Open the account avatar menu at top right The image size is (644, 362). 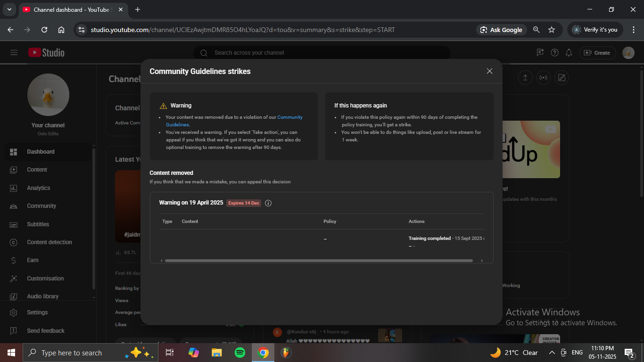coord(628,53)
